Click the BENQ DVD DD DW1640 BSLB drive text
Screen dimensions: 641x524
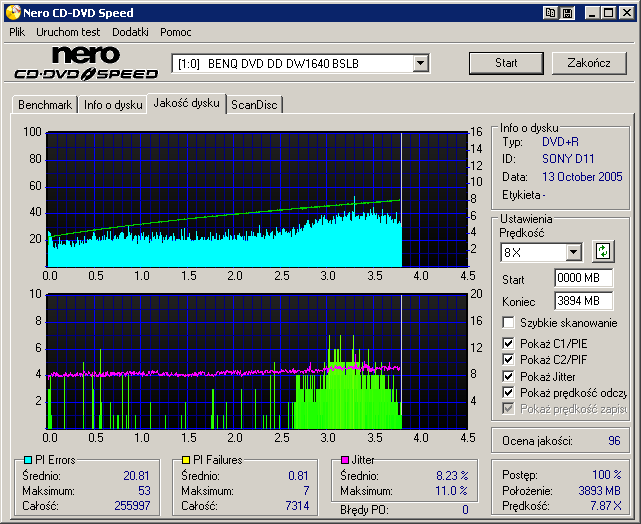(283, 64)
